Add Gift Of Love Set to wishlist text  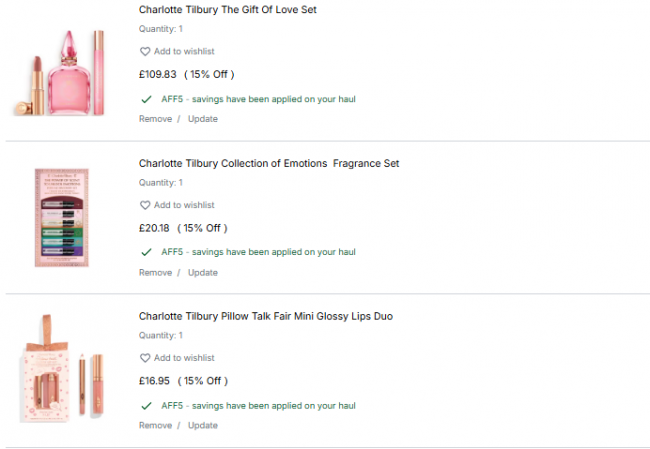point(184,52)
